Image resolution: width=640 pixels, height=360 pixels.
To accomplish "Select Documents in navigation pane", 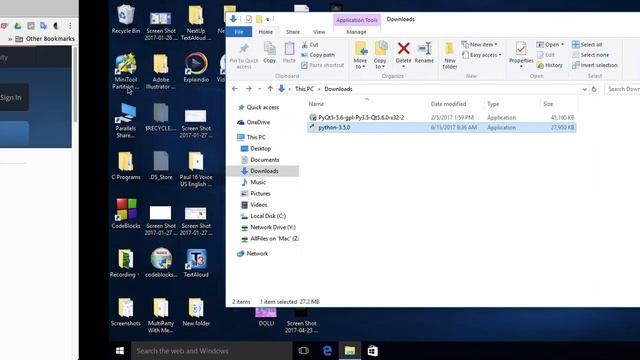I will point(260,160).
